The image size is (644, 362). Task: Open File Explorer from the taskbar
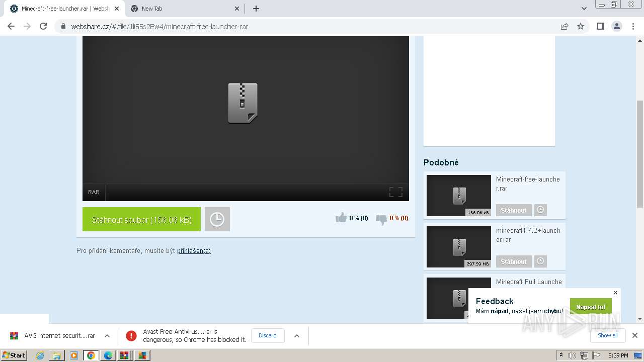[x=57, y=355]
